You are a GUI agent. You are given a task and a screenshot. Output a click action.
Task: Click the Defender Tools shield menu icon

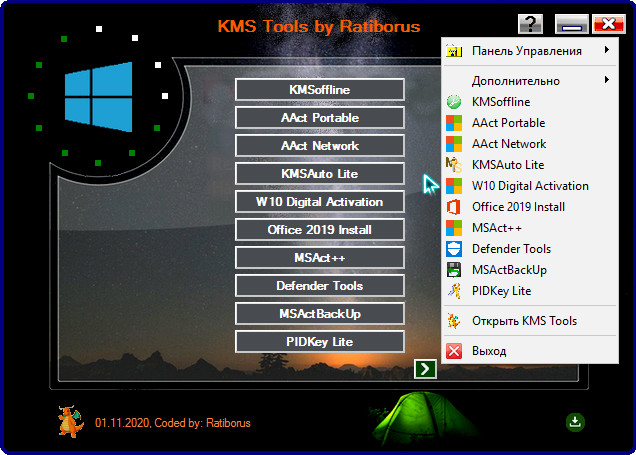click(454, 249)
